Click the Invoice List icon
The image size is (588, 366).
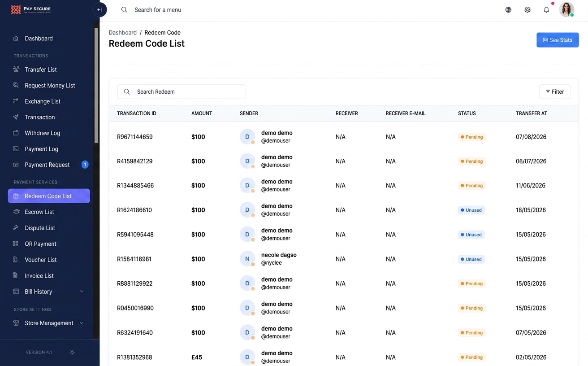(16, 276)
